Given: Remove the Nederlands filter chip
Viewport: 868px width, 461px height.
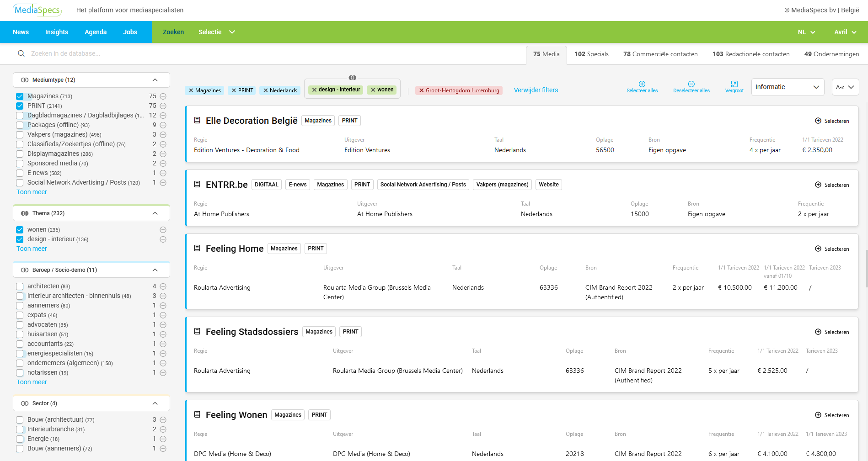Looking at the screenshot, I should [x=266, y=90].
